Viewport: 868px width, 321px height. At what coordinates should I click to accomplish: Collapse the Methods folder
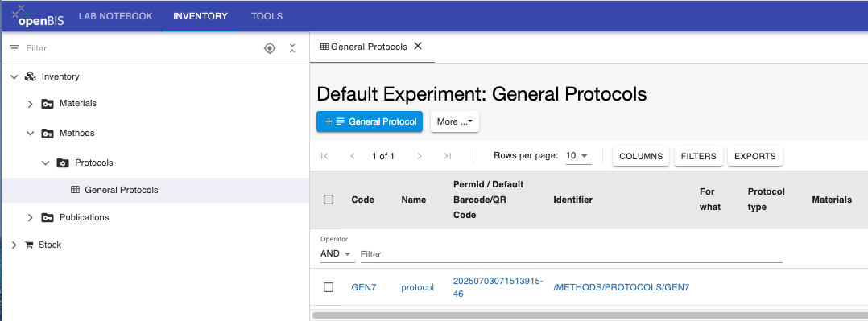coord(30,134)
